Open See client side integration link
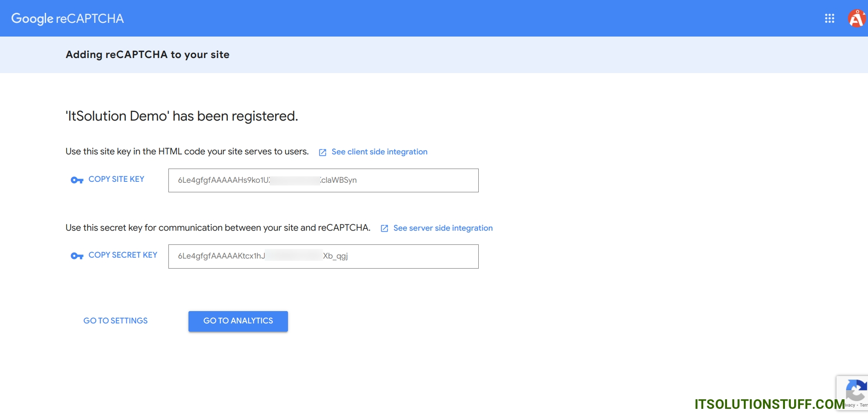 click(379, 152)
